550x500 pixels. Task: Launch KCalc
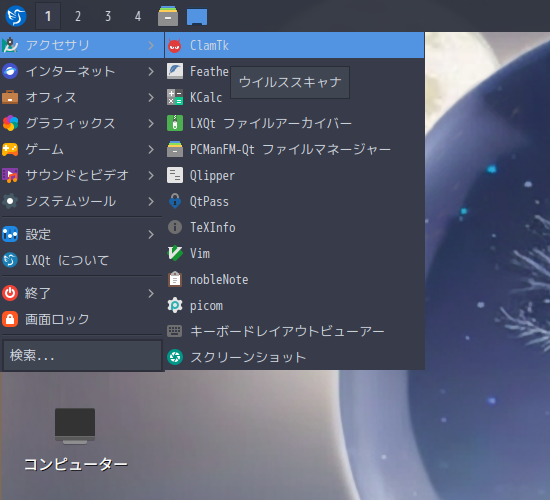(x=294, y=97)
